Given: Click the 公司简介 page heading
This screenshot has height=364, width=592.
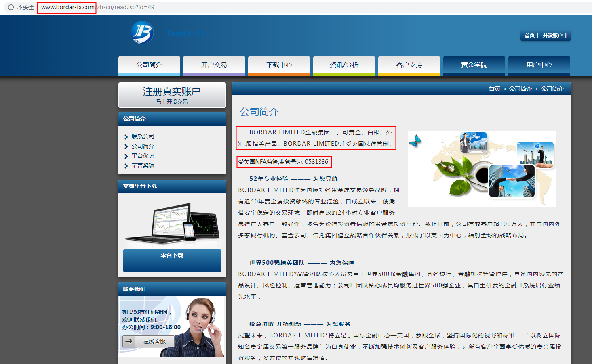Looking at the screenshot, I should coord(259,112).
